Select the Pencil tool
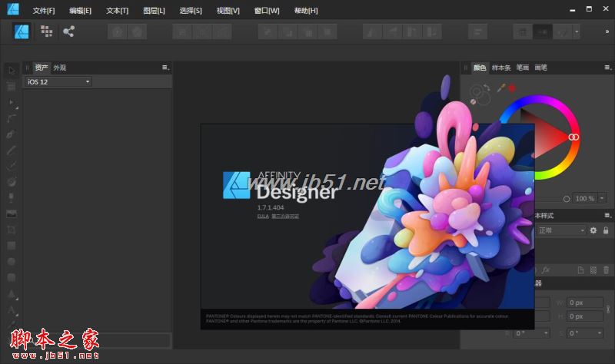The width and height of the screenshot is (615, 364). click(12, 150)
